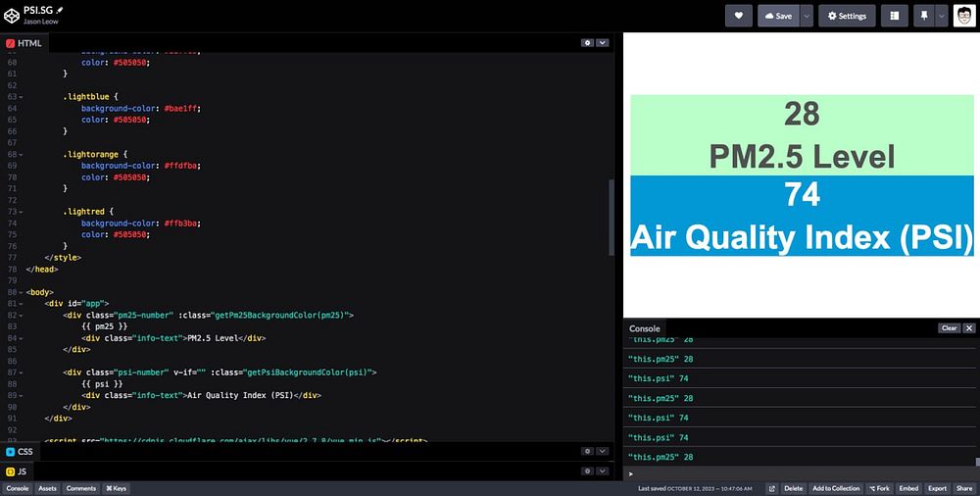Screen dimensions: 980x496
Task: Click the 28 value in preview
Action: (x=802, y=114)
